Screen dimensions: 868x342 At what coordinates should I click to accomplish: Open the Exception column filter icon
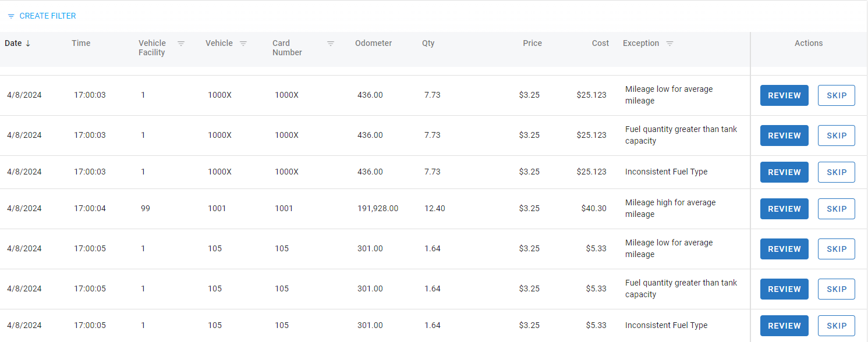tap(669, 44)
